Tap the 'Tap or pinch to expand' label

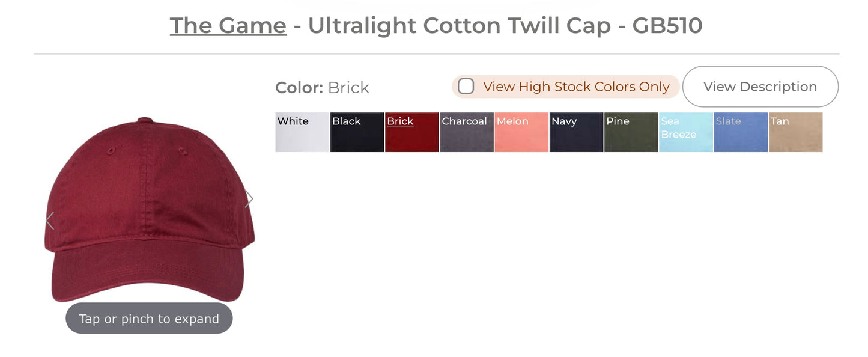pos(149,319)
